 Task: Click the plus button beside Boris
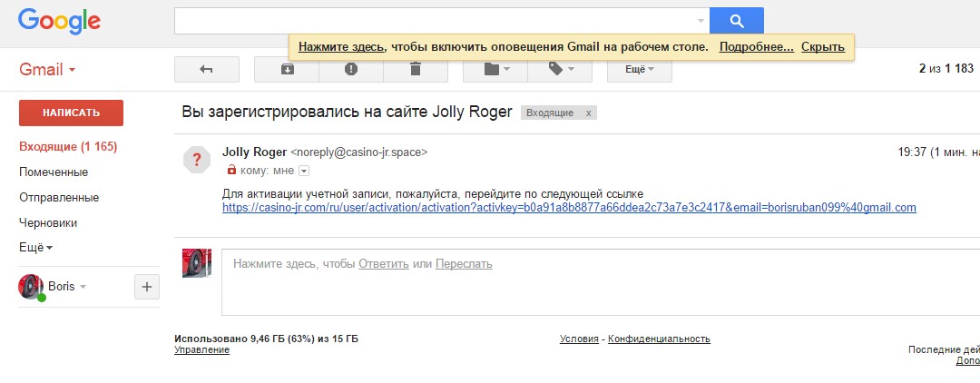[147, 287]
